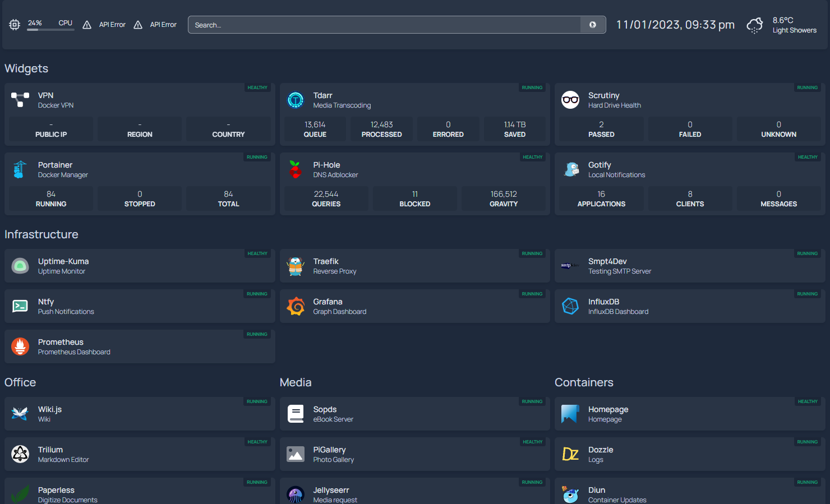Image resolution: width=830 pixels, height=504 pixels.
Task: Click the Traefik gopher icon
Action: (x=295, y=266)
